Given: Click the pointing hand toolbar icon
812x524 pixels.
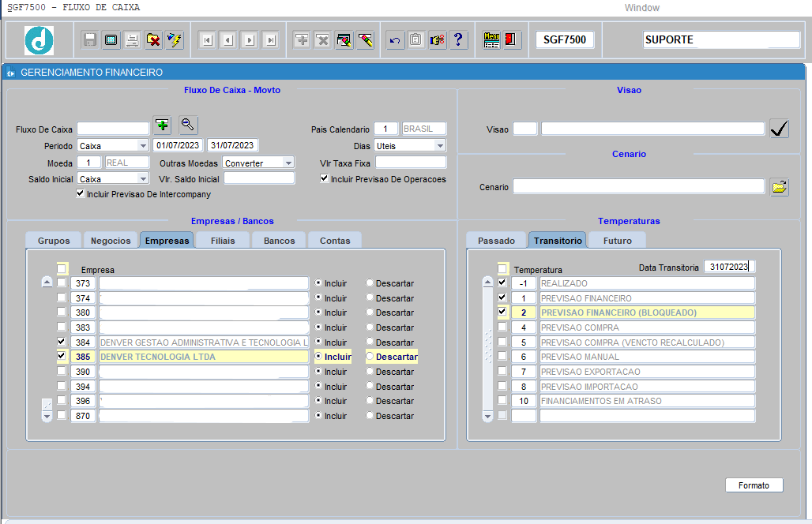Looking at the screenshot, I should [x=437, y=39].
